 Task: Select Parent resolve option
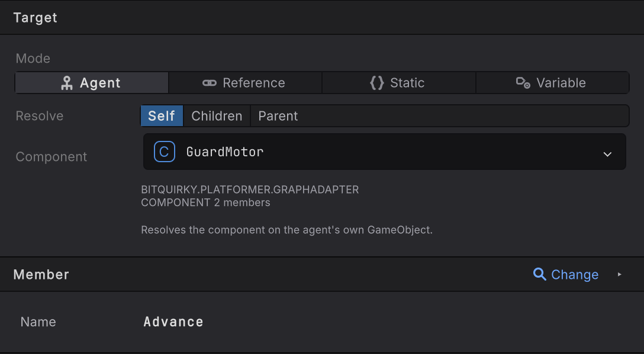[x=278, y=116]
